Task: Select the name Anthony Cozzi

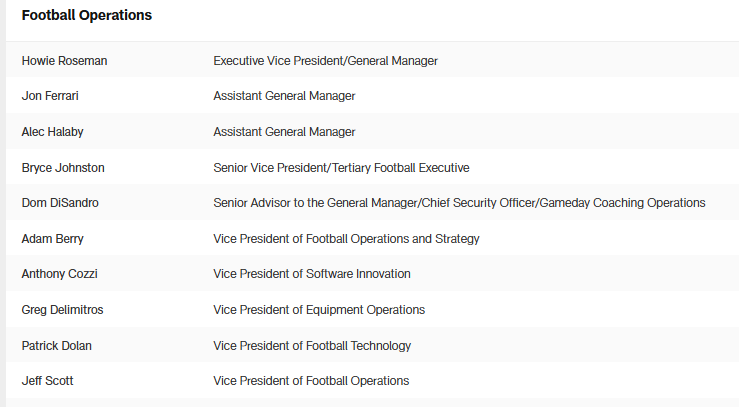Action: [x=60, y=274]
